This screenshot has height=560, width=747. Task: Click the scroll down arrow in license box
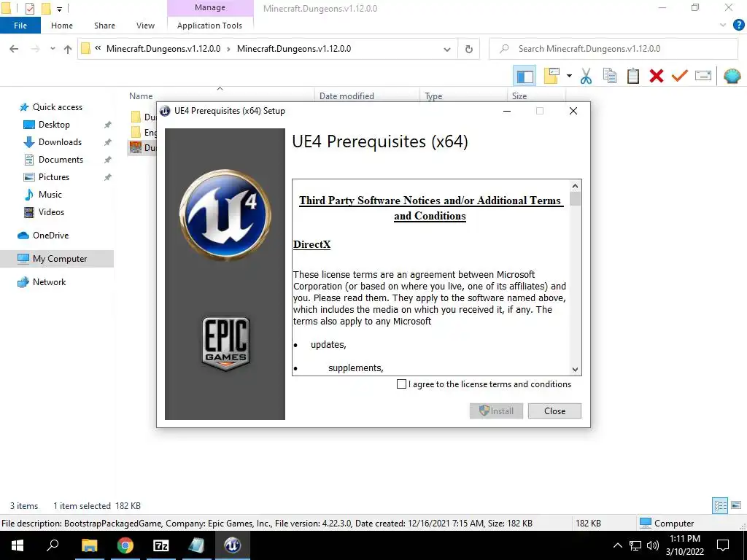pos(575,369)
